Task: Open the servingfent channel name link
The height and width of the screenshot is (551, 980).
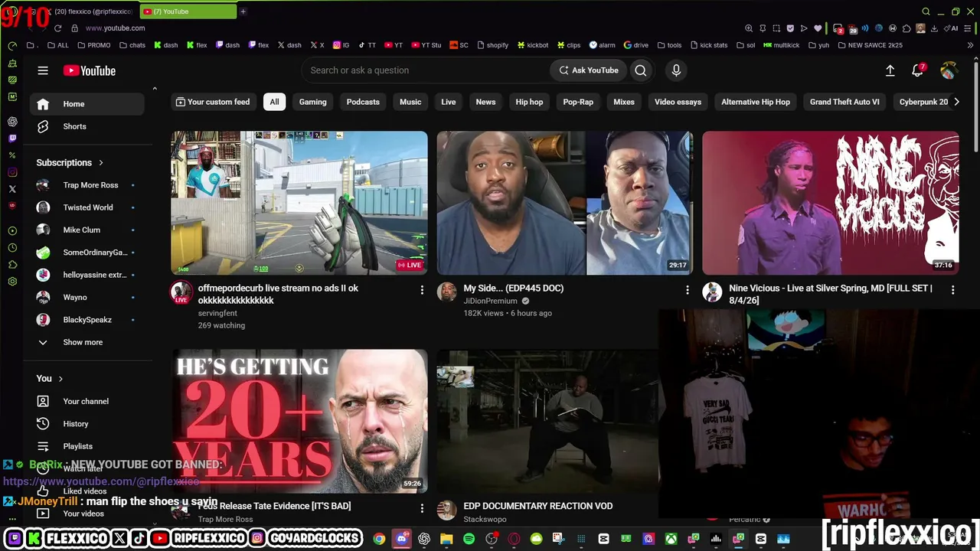Action: (x=217, y=313)
